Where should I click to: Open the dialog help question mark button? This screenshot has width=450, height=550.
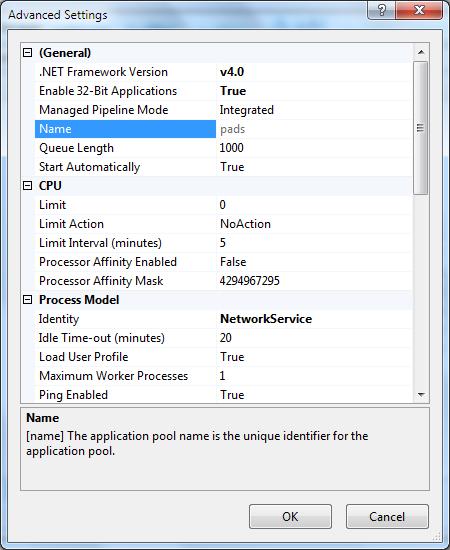[382, 10]
